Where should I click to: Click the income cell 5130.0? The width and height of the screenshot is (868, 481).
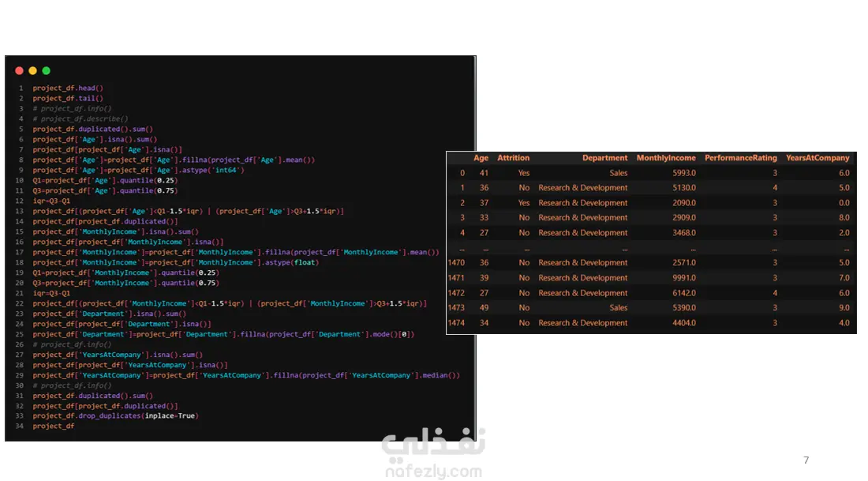pyautogui.click(x=683, y=188)
